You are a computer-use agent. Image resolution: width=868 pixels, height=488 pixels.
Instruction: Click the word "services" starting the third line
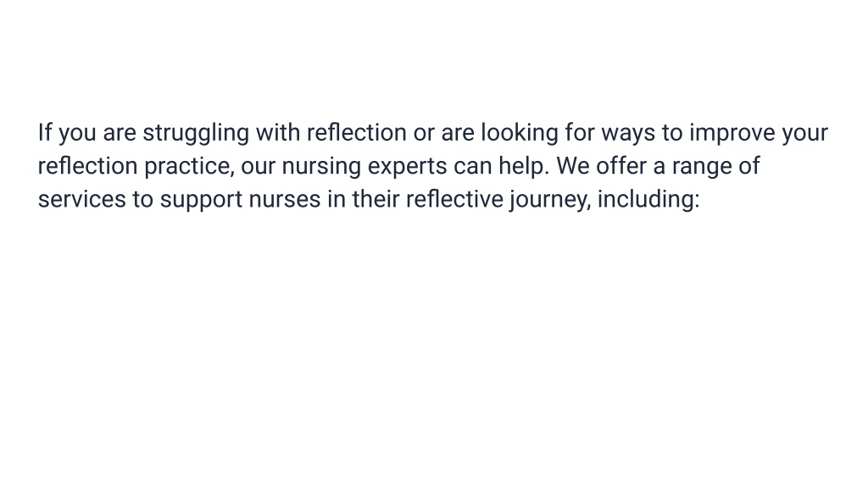[82, 198]
